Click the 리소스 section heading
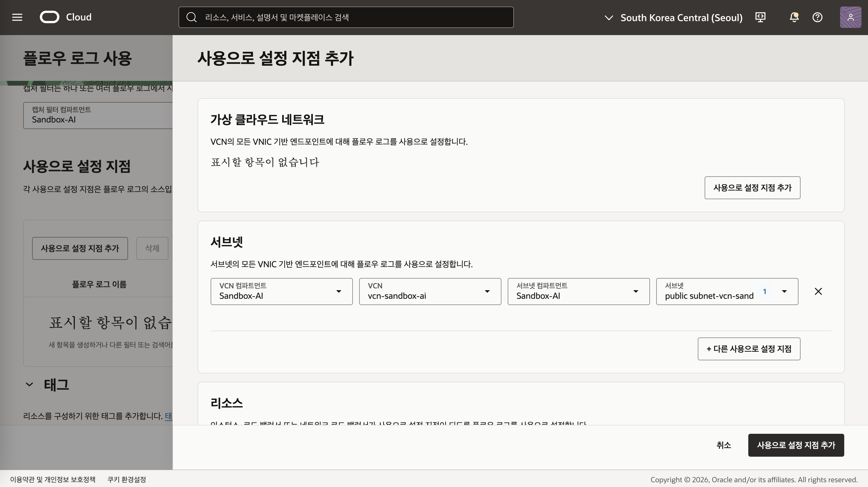Screen dimensions: 868x487 (226, 403)
